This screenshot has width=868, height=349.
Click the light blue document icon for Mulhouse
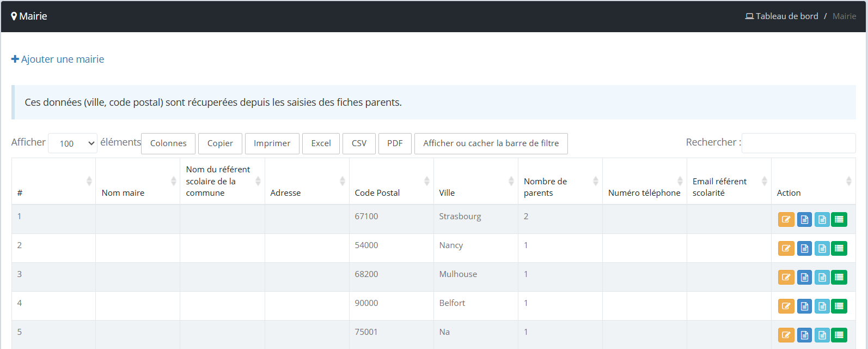(822, 278)
